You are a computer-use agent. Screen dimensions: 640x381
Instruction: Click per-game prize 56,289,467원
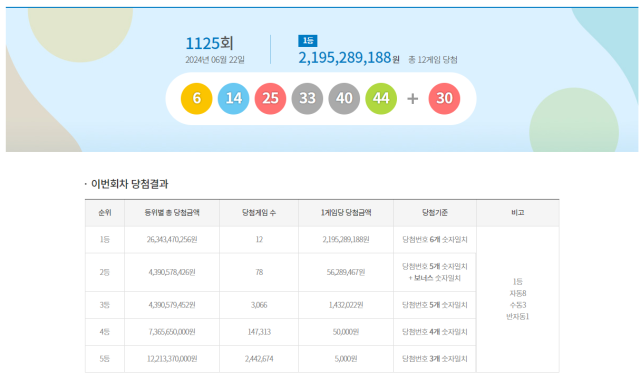pyautogui.click(x=346, y=272)
